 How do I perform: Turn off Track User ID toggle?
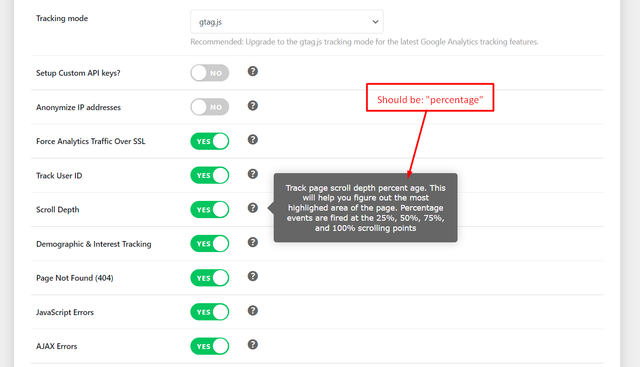209,175
